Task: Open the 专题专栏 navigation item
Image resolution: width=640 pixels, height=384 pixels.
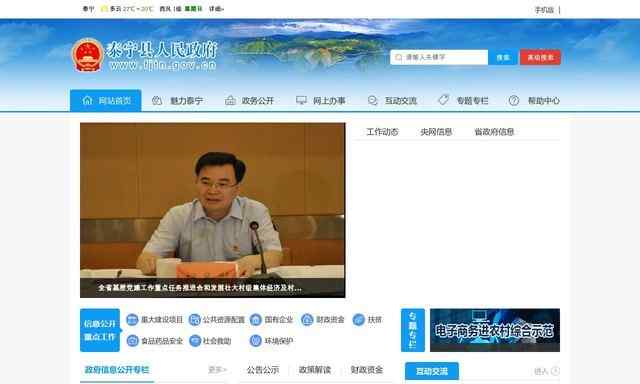Action: point(463,100)
